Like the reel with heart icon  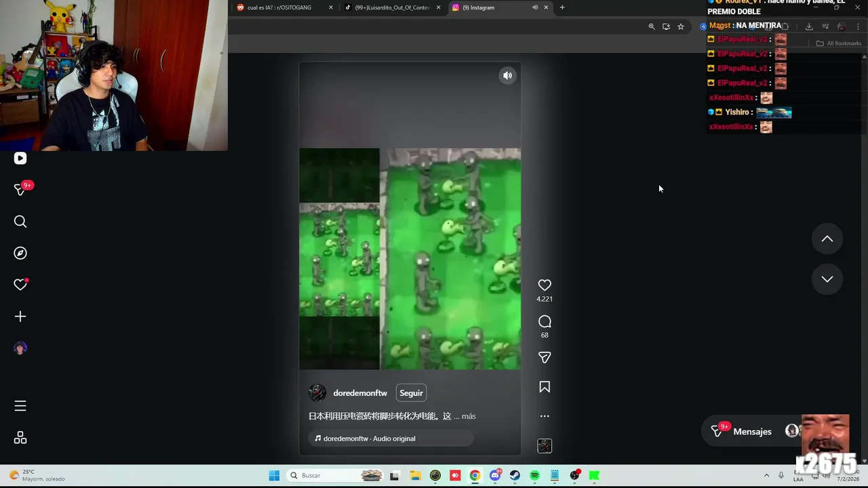545,285
